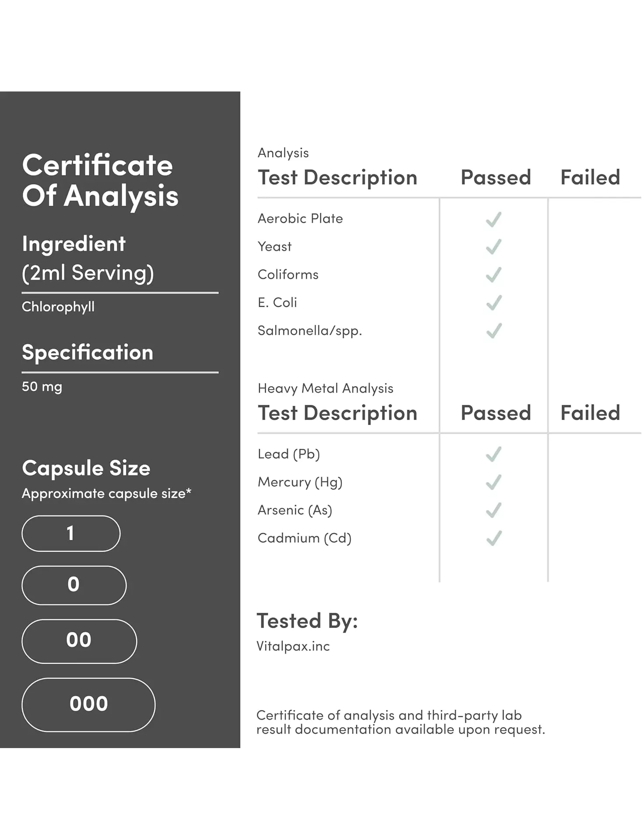The width and height of the screenshot is (642, 840).
Task: Click the Certificate Of Analysis title
Action: (x=100, y=180)
